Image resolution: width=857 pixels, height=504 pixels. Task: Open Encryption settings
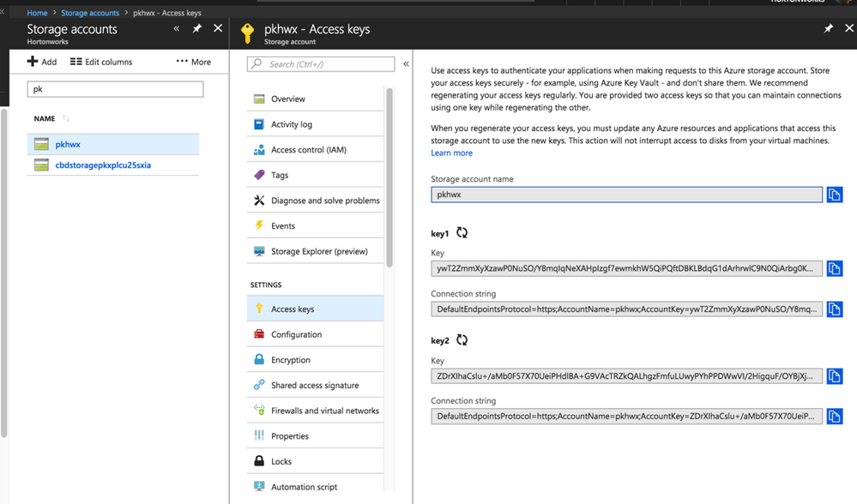click(x=316, y=360)
